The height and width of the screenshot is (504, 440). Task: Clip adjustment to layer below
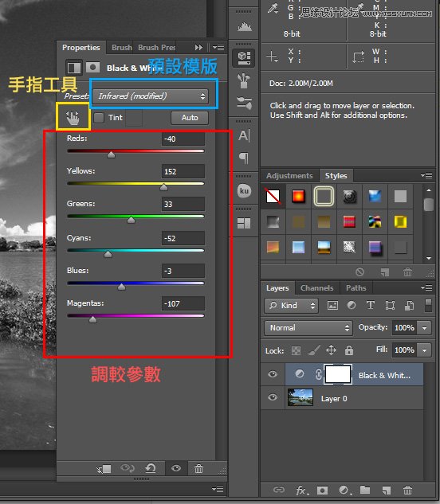tap(104, 469)
